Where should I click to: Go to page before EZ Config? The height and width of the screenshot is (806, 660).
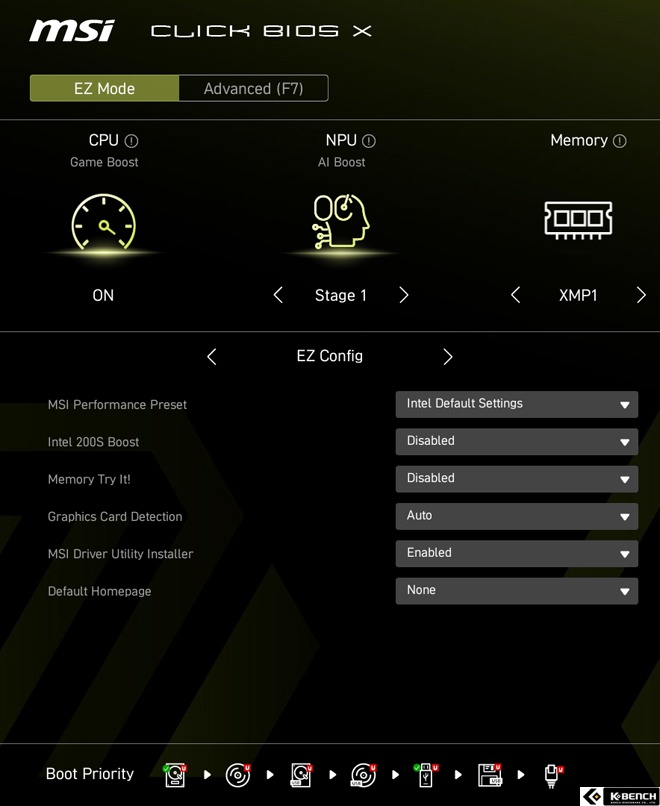[212, 356]
